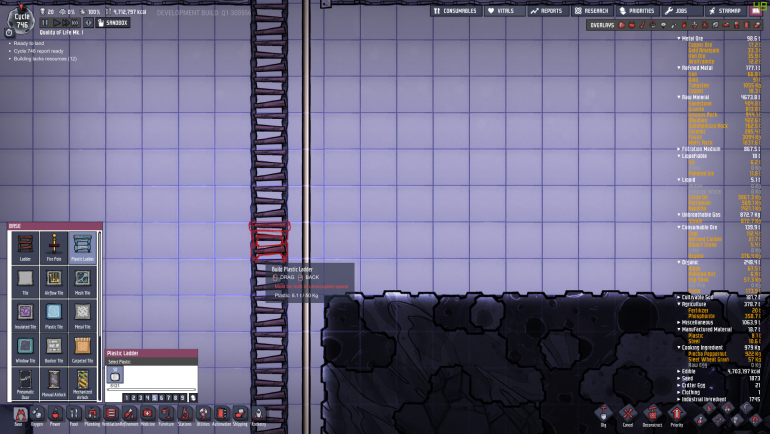This screenshot has width=770, height=434.
Task: Open the Refinement build category
Action: pyautogui.click(x=129, y=415)
